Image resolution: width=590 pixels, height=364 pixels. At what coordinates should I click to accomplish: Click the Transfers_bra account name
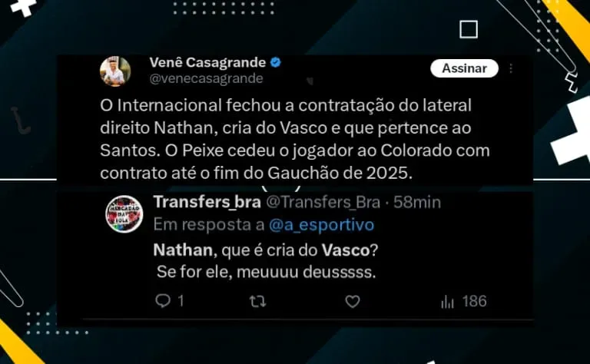click(207, 202)
